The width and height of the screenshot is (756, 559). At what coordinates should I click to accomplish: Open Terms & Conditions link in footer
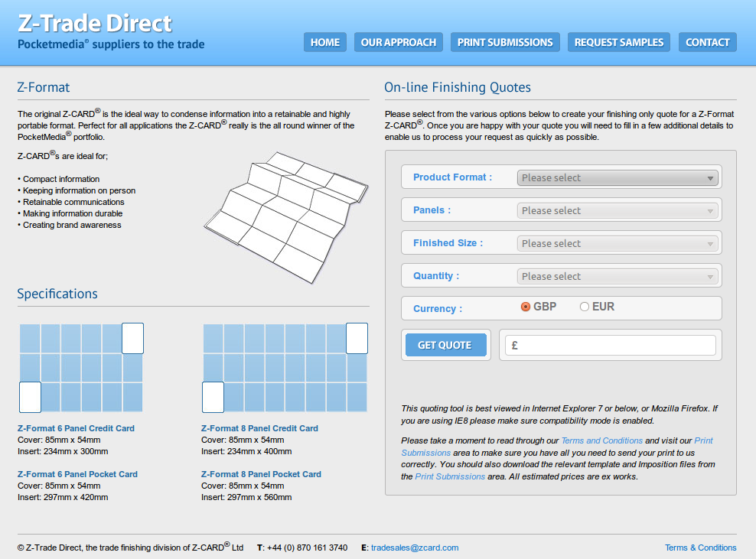coord(700,548)
